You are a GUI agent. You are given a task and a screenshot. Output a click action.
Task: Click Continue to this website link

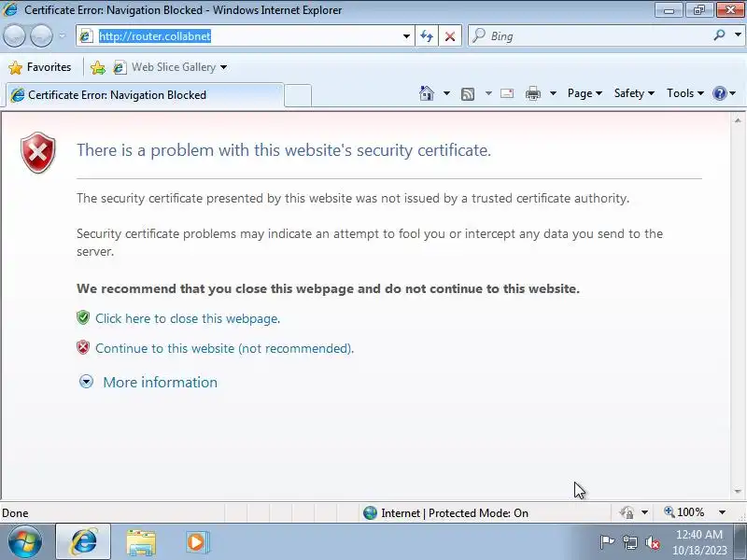pos(224,348)
